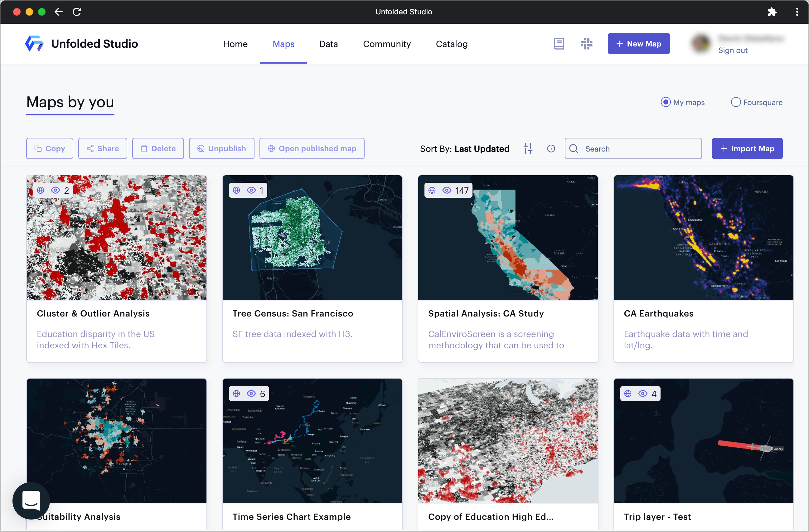Click the Unfolded Studio logo icon
The width and height of the screenshot is (809, 532).
pyautogui.click(x=34, y=44)
